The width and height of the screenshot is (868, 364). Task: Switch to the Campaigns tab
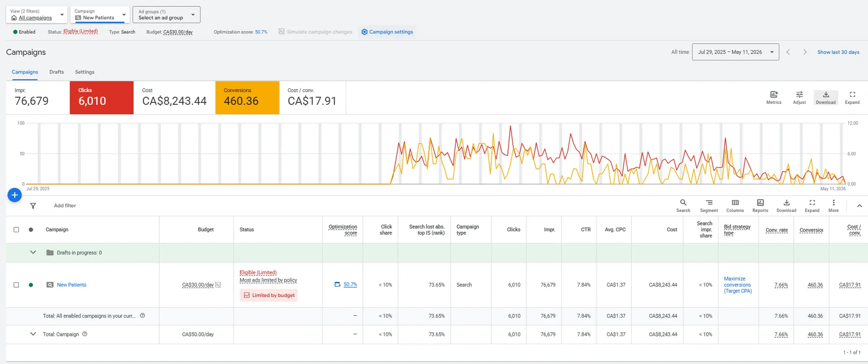(25, 72)
